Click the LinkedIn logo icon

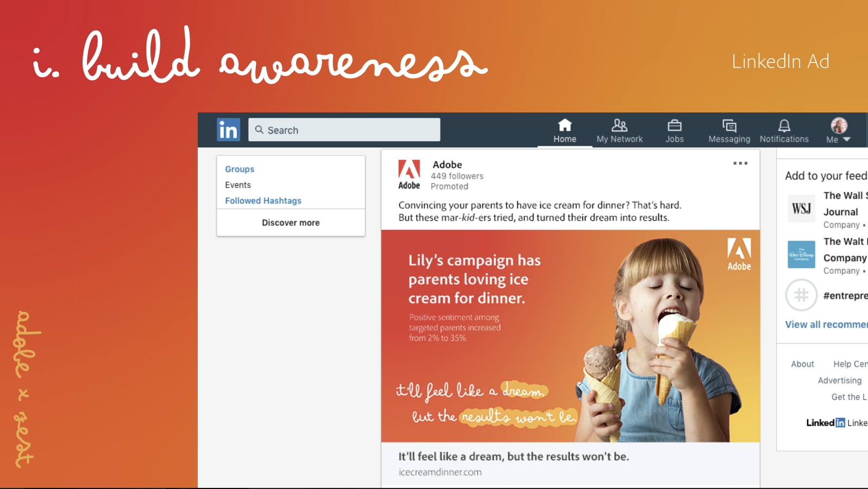(x=229, y=130)
